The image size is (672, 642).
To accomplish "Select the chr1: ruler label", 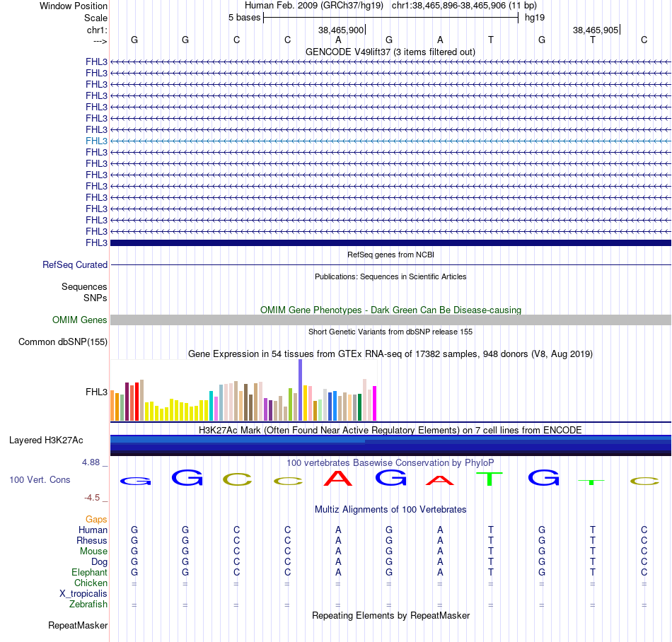I will point(97,30).
